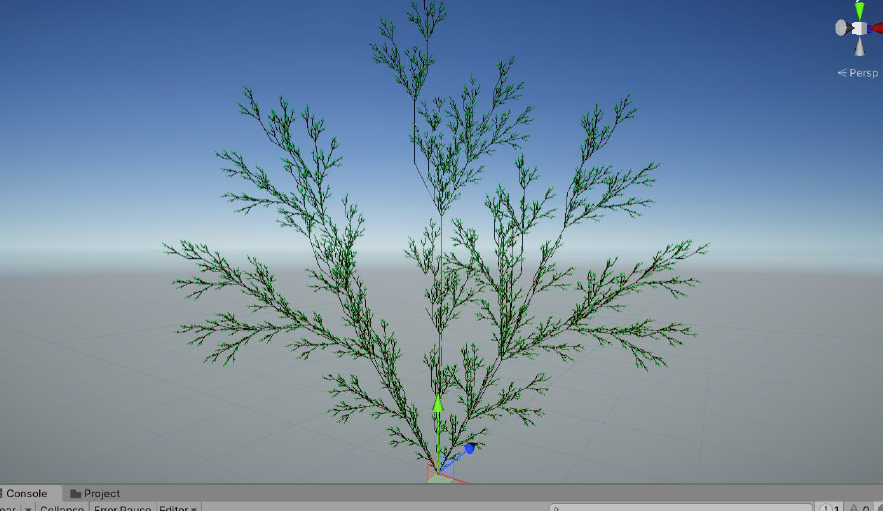Screen dimensions: 883x511
Task: Expand the Clear button dropdown arrow
Action: tap(27, 508)
